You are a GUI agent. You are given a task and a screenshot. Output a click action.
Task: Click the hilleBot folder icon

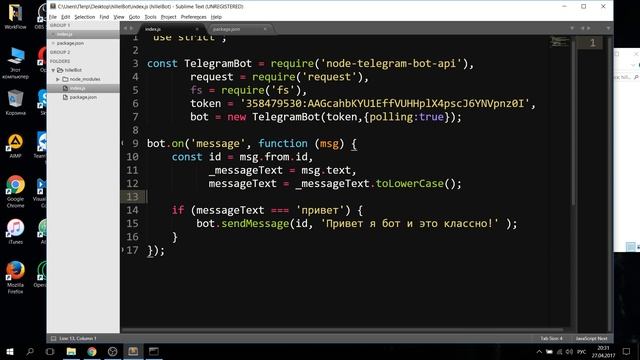[60, 70]
